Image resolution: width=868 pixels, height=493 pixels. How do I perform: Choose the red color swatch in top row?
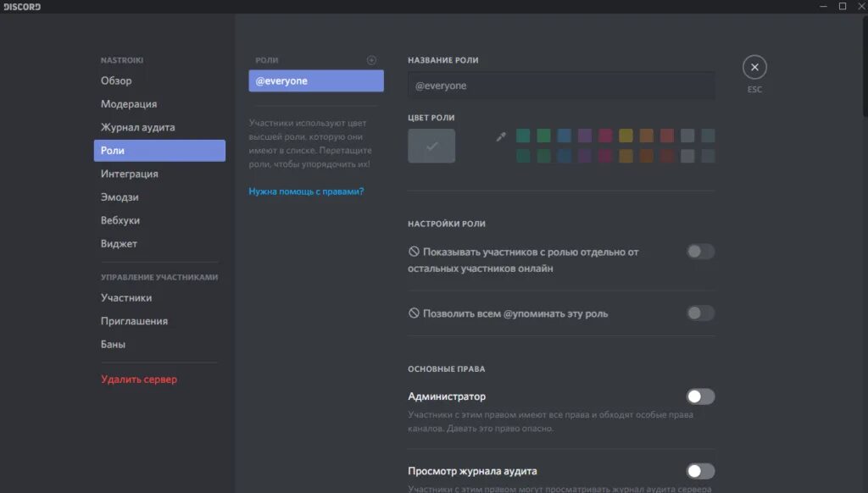pyautogui.click(x=667, y=136)
